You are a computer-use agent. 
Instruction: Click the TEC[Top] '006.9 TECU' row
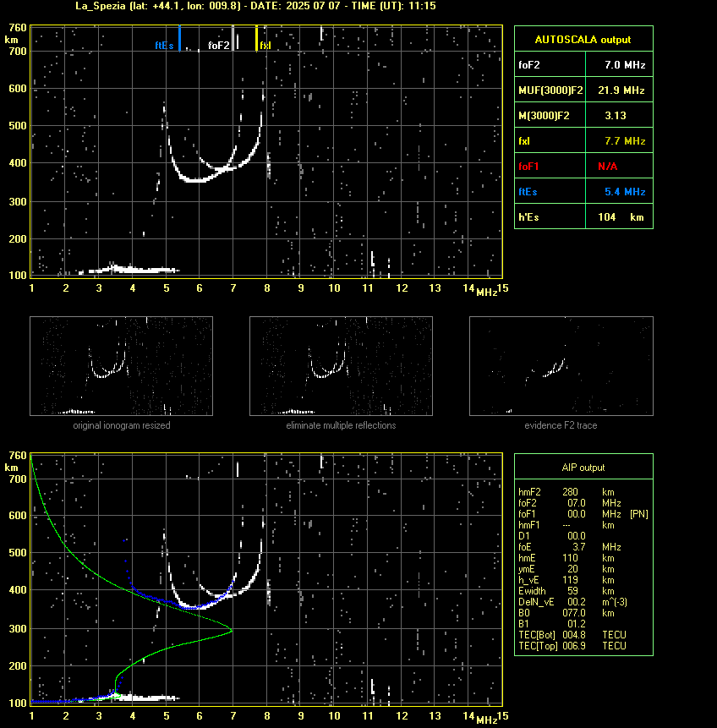(x=572, y=646)
